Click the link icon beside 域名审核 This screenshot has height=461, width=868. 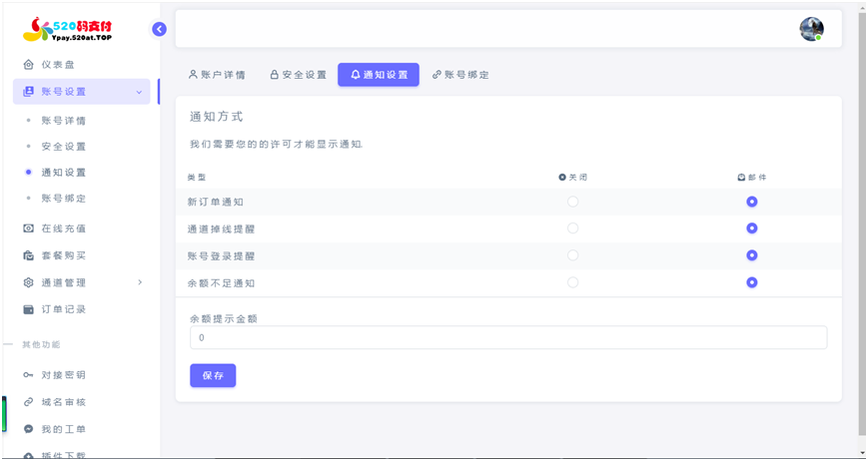pyautogui.click(x=28, y=402)
